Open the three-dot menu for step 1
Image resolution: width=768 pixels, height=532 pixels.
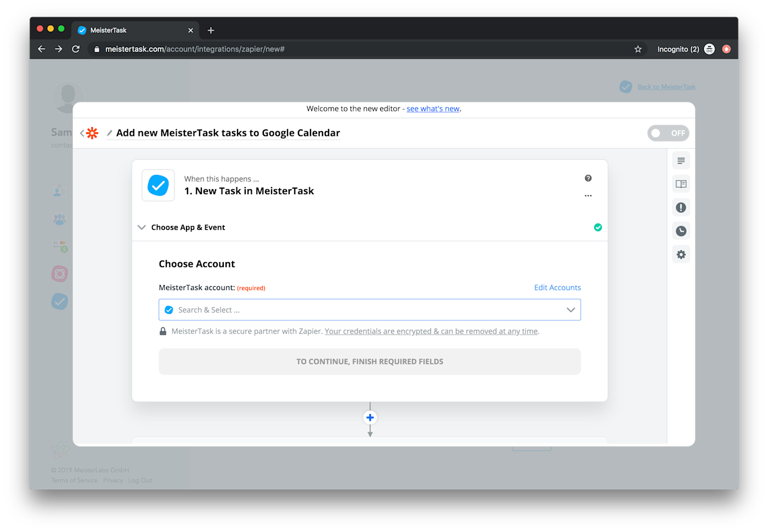[x=588, y=196]
